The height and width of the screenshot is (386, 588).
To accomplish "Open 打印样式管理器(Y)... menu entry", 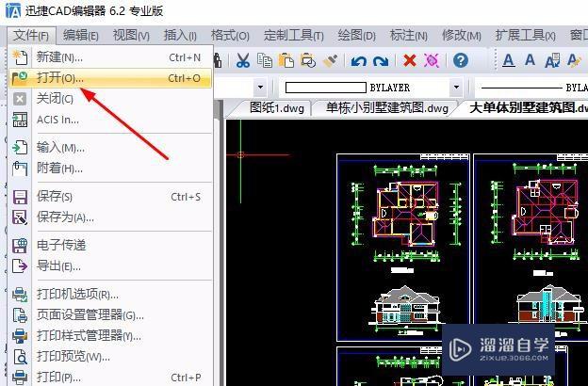I will (x=110, y=336).
